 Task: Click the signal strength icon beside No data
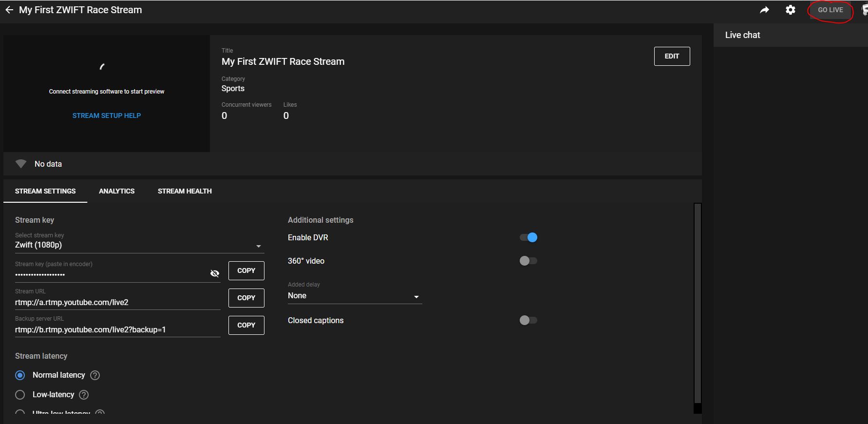(20, 164)
